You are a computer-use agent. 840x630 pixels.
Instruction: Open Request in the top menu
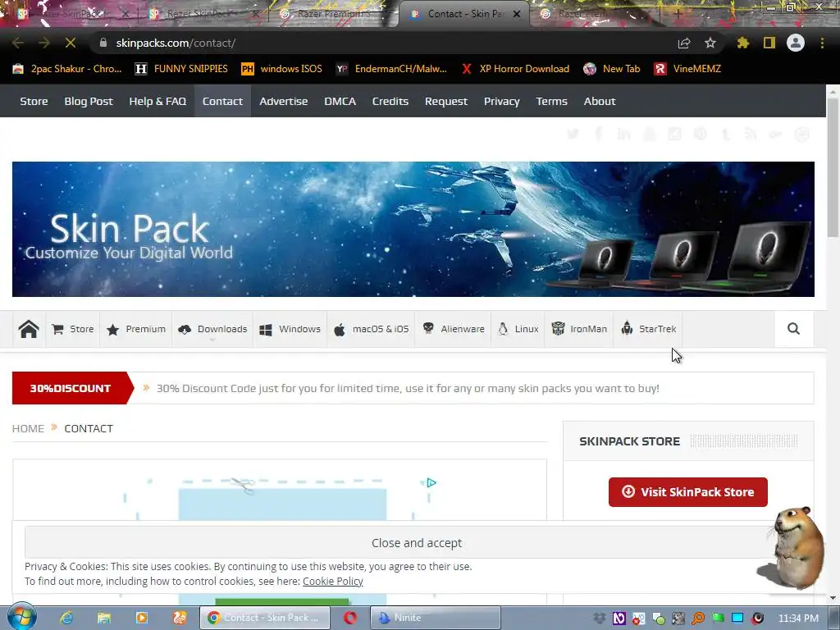point(445,101)
